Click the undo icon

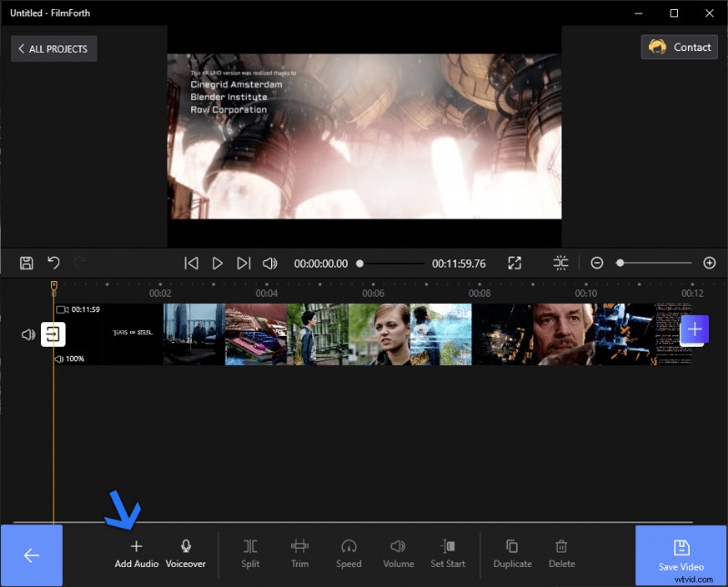click(x=53, y=263)
